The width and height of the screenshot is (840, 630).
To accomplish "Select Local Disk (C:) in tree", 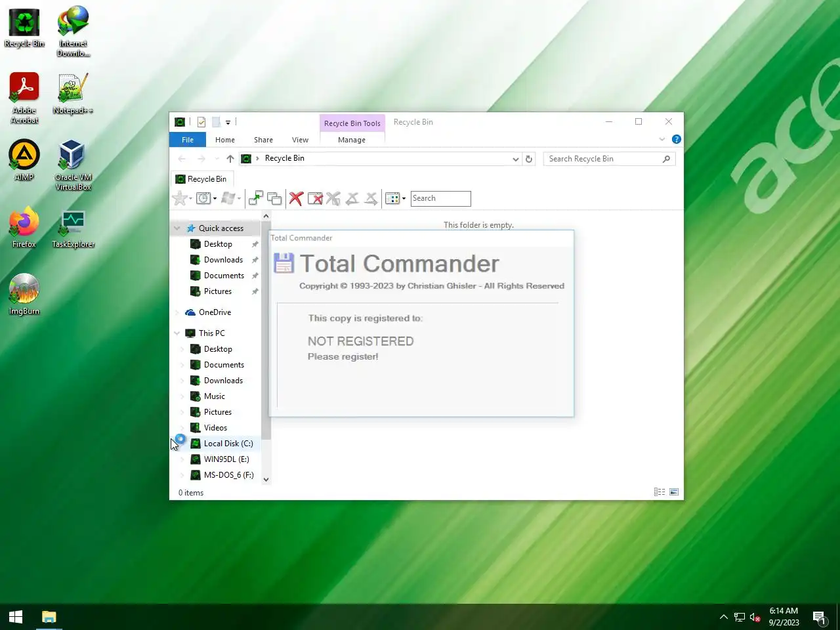I will pos(228,444).
